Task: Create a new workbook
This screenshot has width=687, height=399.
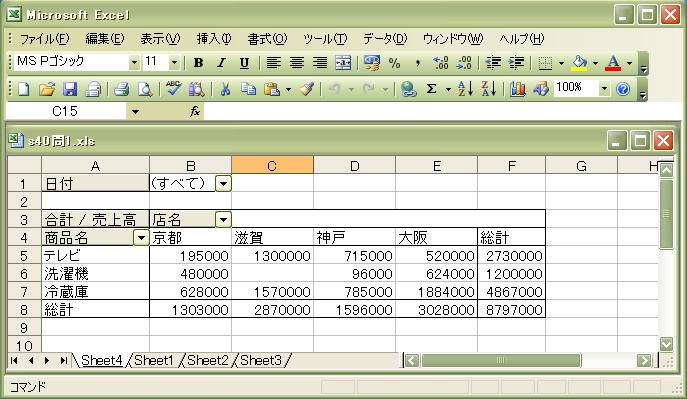Action: (x=23, y=89)
